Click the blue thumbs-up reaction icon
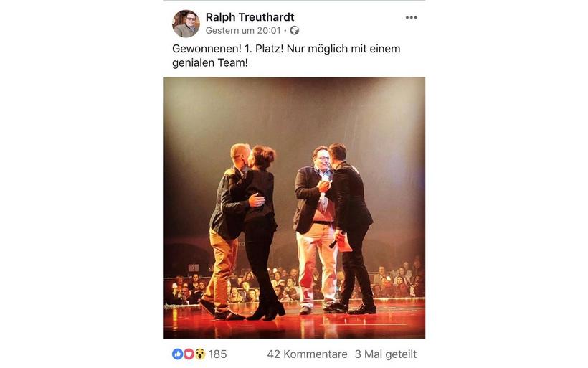Image resolution: width=588 pixels, height=368 pixels. (177, 354)
